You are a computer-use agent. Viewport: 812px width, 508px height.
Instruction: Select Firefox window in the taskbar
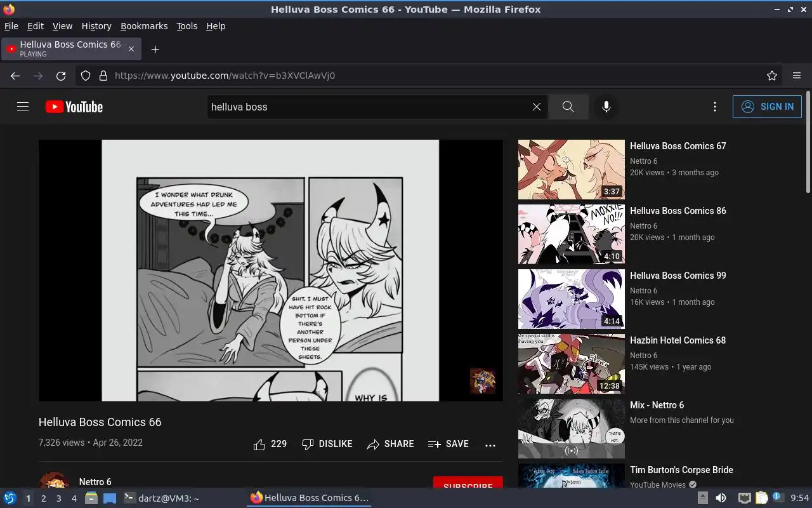[x=310, y=498]
